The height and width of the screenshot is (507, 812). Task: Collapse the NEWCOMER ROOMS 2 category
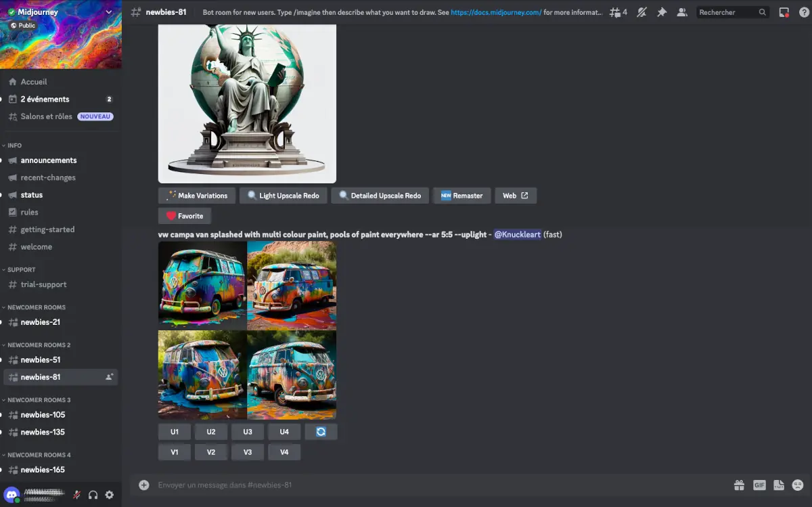pyautogui.click(x=39, y=345)
